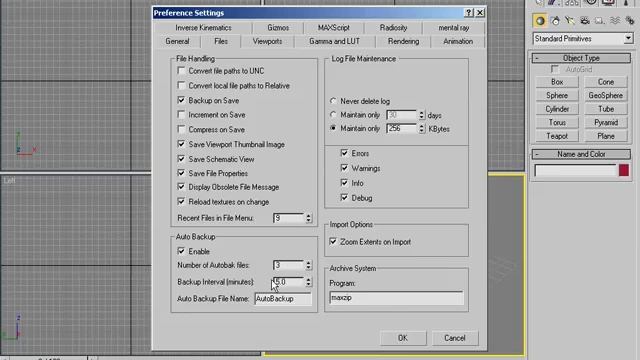Collapse the Name and Color rollout
Image resolution: width=640 pixels, height=360 pixels.
pyautogui.click(x=581, y=154)
